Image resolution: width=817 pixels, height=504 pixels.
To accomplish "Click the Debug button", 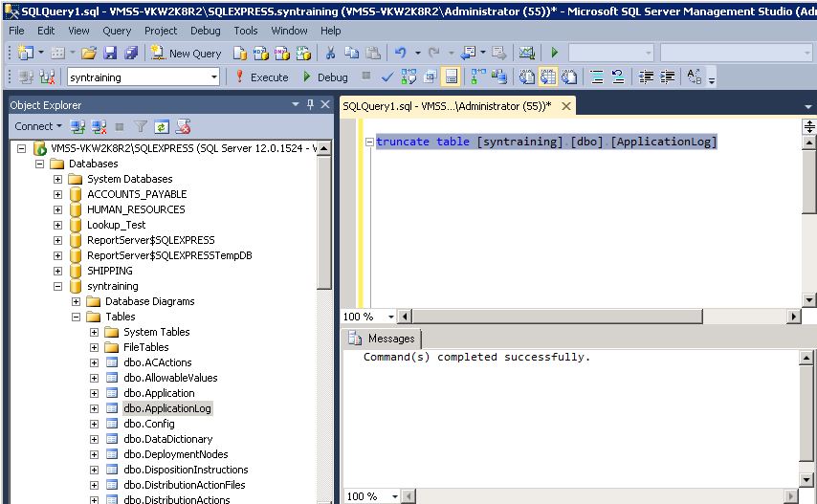I will pyautogui.click(x=325, y=77).
